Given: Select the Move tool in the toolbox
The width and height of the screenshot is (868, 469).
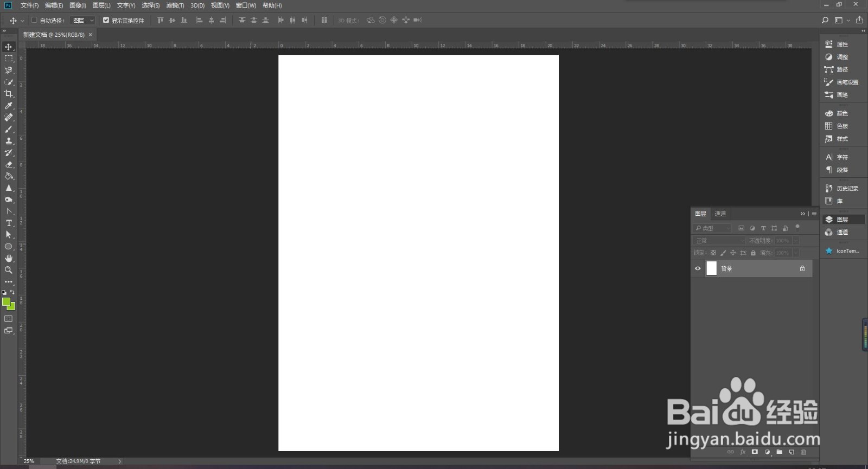Looking at the screenshot, I should click(9, 47).
